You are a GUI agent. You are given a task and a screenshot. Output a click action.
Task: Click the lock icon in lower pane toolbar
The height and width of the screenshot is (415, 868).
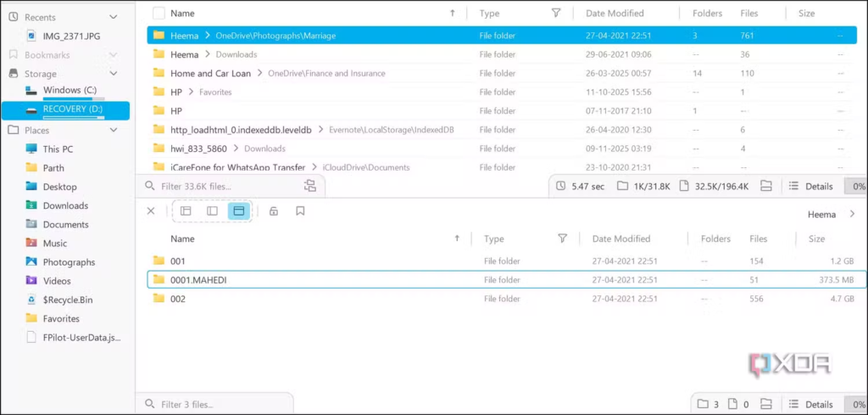tap(273, 211)
